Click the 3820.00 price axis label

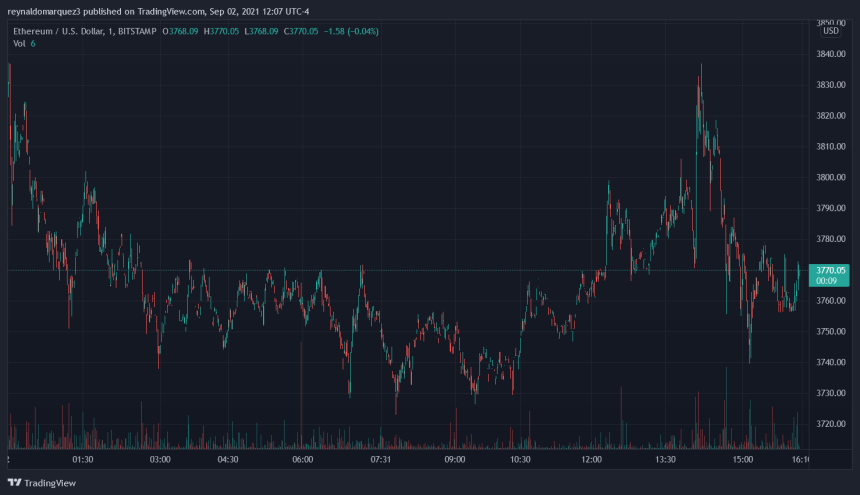tap(830, 115)
